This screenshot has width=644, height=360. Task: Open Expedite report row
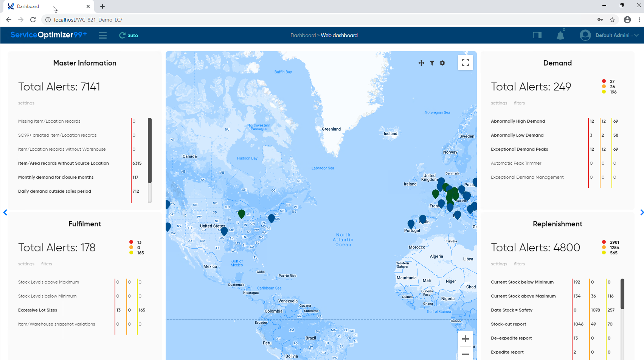point(553,352)
